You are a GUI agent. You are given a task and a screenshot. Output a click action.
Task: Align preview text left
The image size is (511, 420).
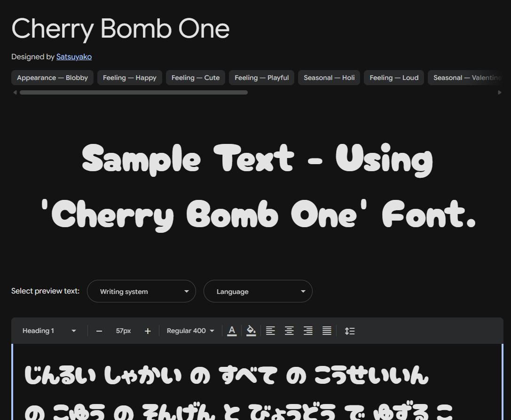point(270,331)
